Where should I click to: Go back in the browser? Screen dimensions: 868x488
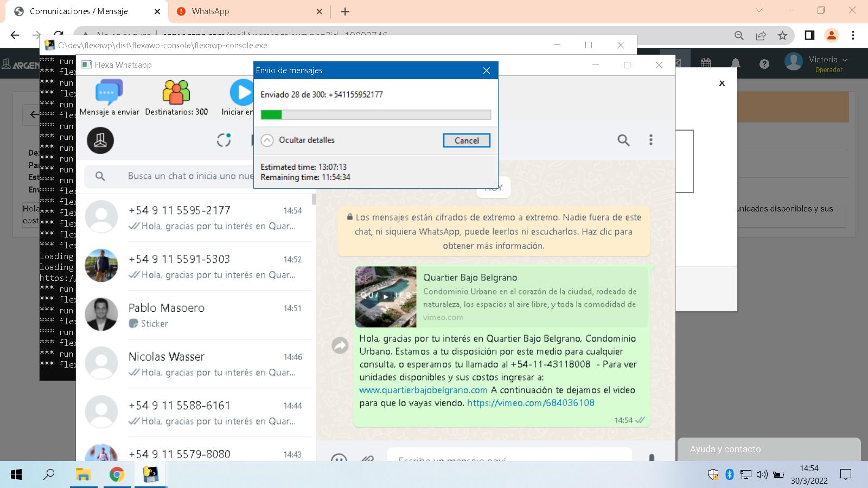click(15, 35)
